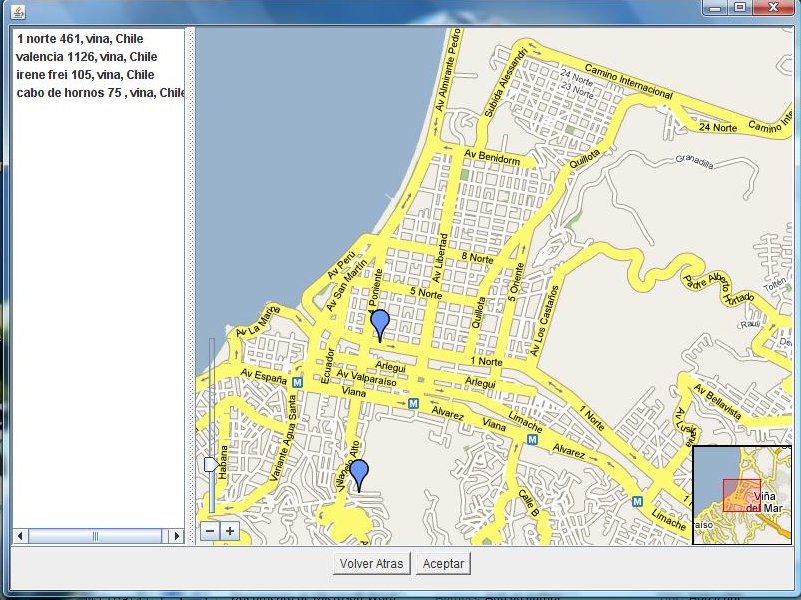The width and height of the screenshot is (801, 600).
Task: Click the right arrow of the list scrollbar
Action: point(177,536)
